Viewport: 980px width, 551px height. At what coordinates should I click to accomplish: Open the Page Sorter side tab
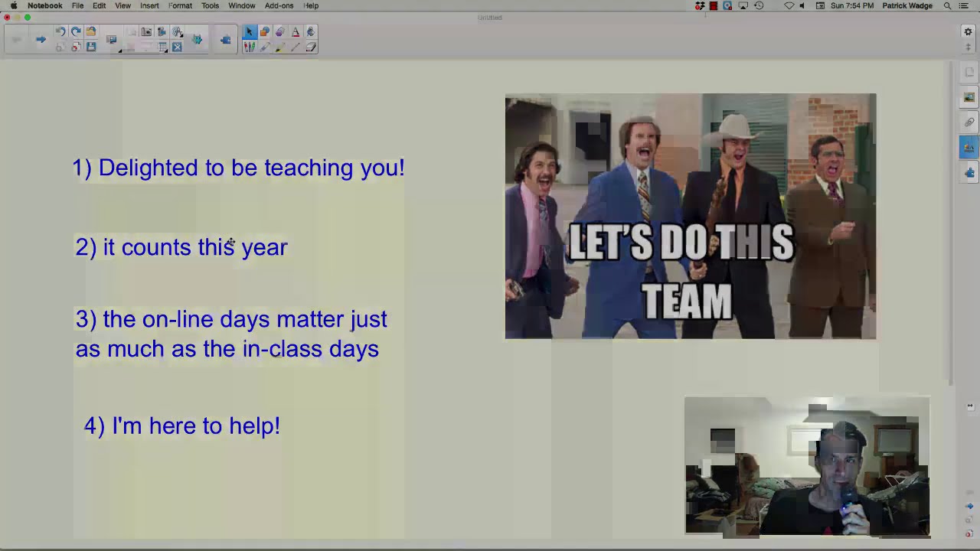969,72
